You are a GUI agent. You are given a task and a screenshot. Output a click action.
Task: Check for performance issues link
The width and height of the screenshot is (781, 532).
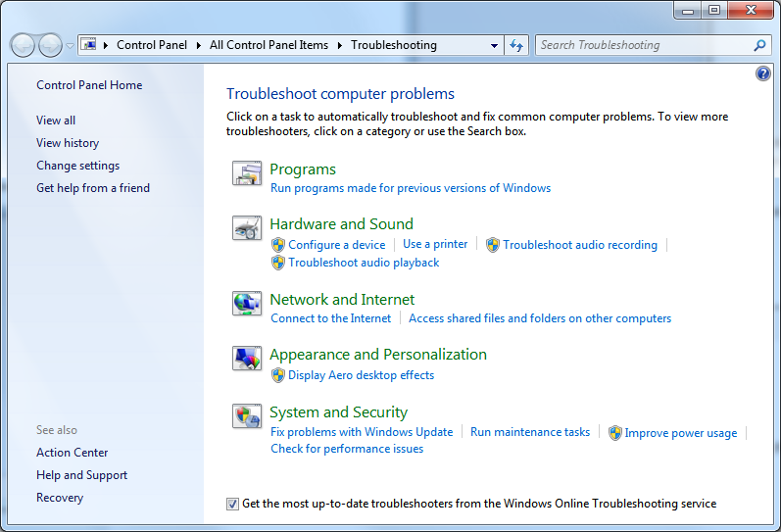point(347,449)
